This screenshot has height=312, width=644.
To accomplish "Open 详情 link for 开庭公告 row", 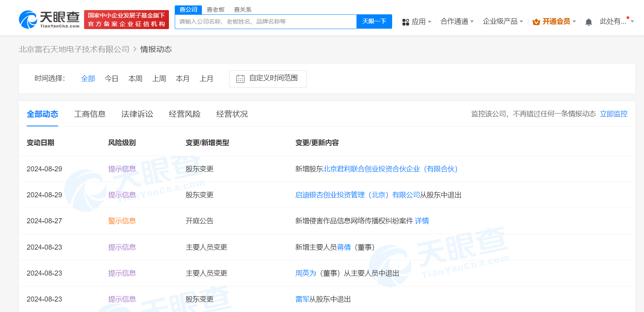I will coord(422,221).
